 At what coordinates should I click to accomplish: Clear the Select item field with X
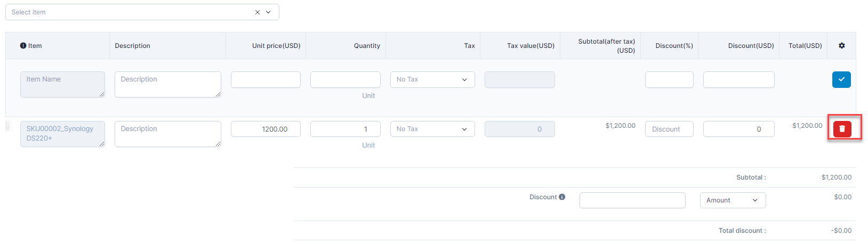258,12
